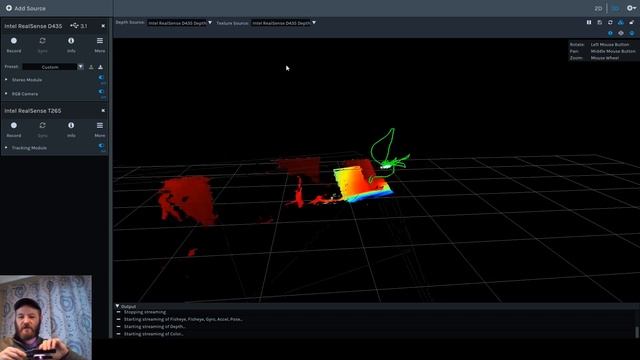The width and height of the screenshot is (640, 360).
Task: Click 'Starting streaming of Depth' log entry
Action: 154,327
